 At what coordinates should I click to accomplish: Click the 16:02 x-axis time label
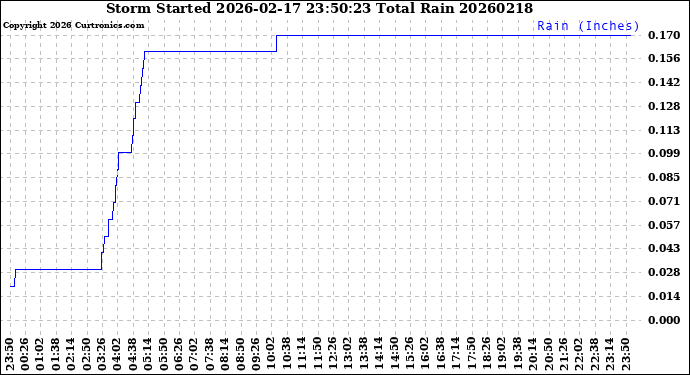tap(425, 354)
